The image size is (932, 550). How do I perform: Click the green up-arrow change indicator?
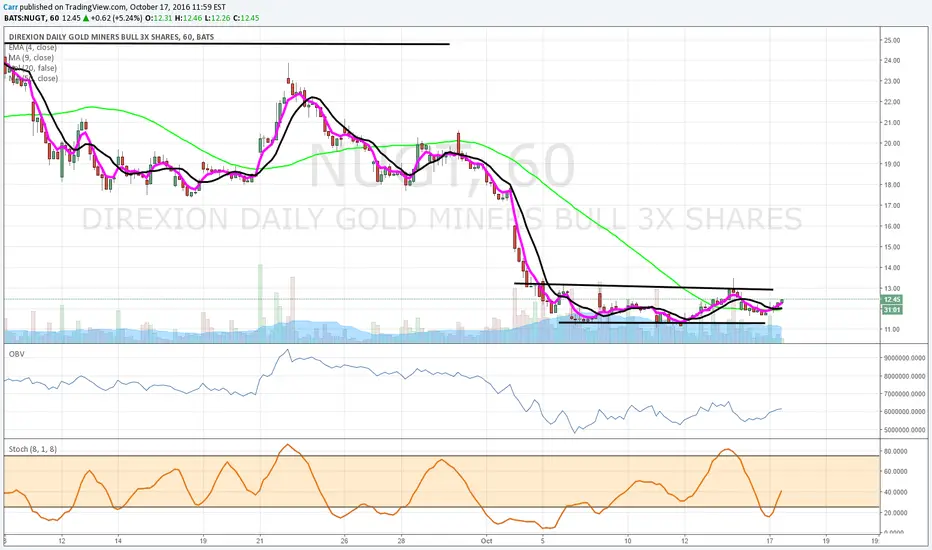point(86,18)
